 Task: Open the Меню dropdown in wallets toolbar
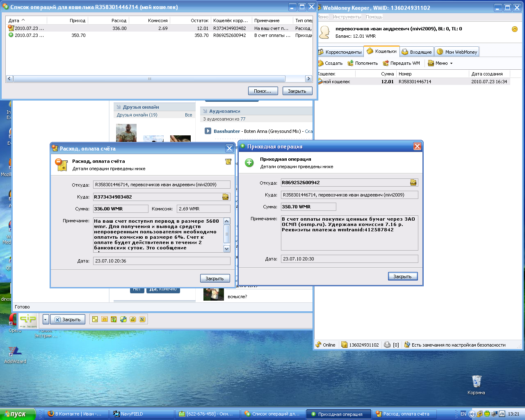click(x=440, y=63)
